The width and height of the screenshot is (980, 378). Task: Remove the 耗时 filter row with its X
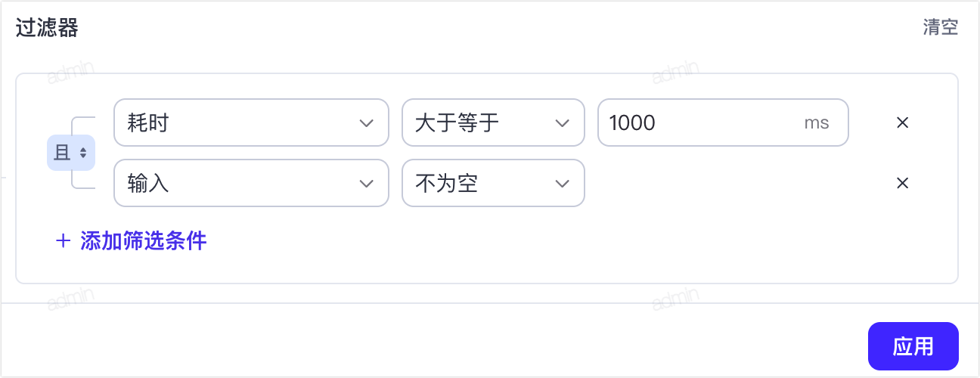pyautogui.click(x=902, y=122)
